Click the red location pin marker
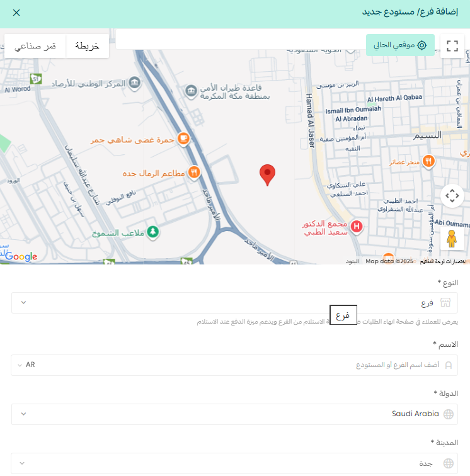470x476 pixels. click(x=267, y=175)
